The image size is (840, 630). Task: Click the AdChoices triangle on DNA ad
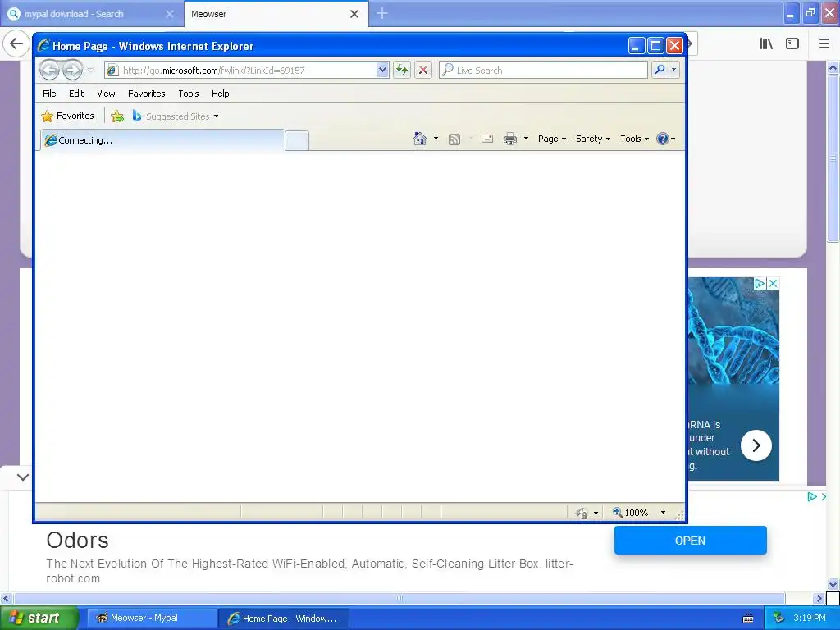[760, 283]
